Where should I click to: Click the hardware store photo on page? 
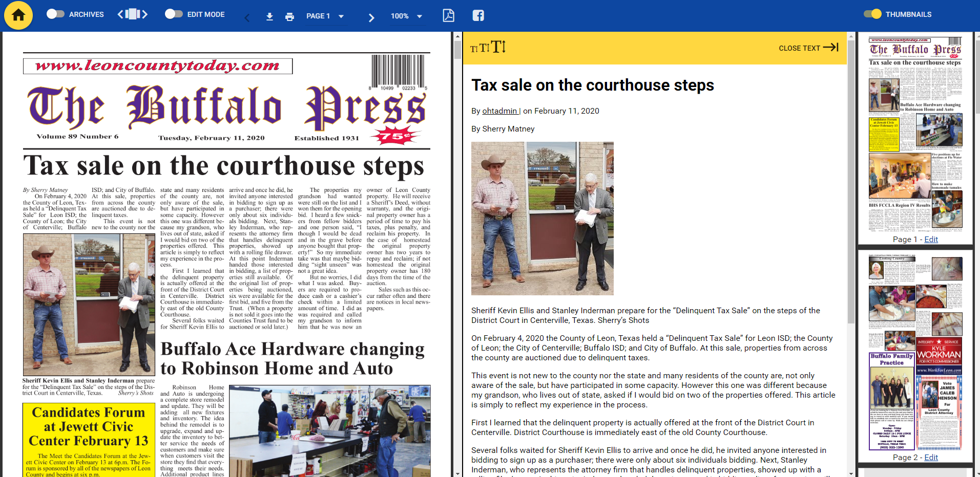pyautogui.click(x=329, y=431)
